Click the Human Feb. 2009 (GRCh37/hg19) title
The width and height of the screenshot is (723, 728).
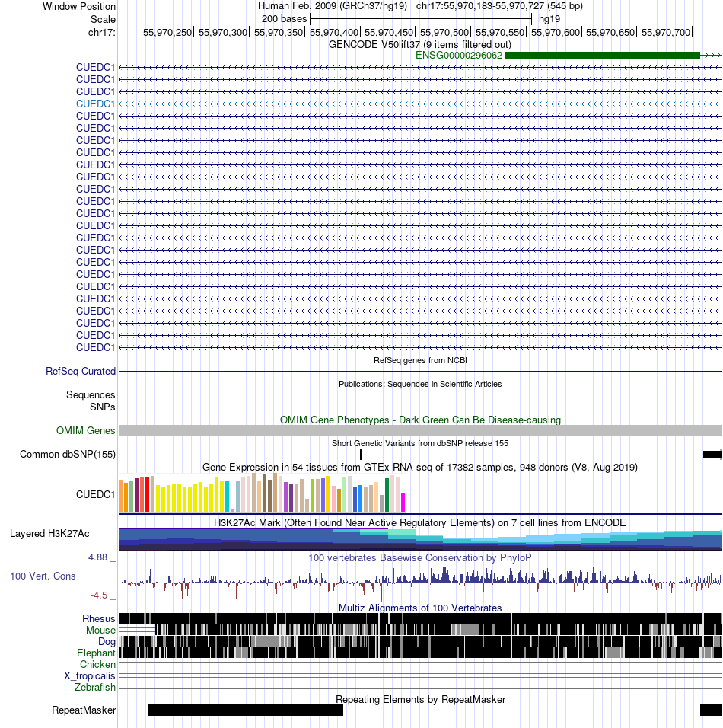click(x=333, y=6)
